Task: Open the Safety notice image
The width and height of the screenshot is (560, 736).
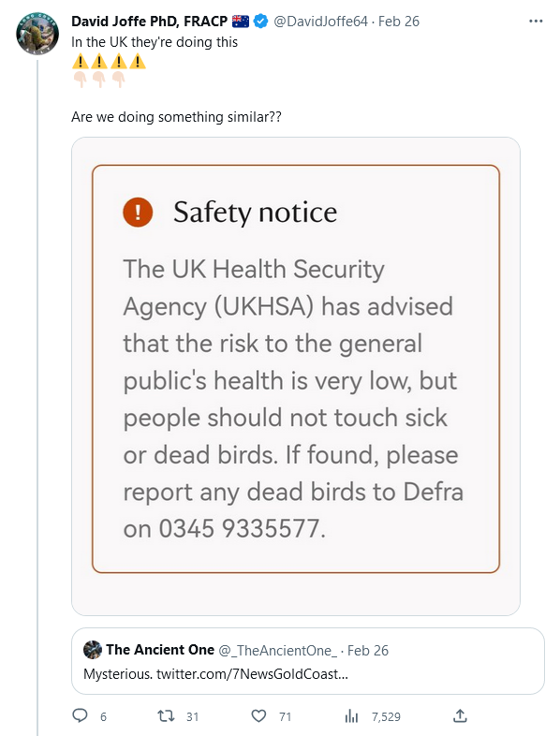Action: tap(296, 376)
